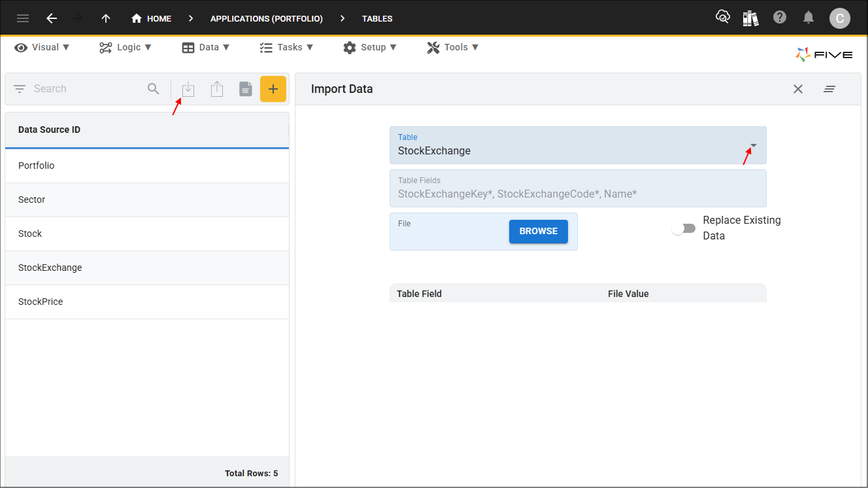Open the Visual menu
Viewport: 868px width, 488px height.
(x=42, y=47)
